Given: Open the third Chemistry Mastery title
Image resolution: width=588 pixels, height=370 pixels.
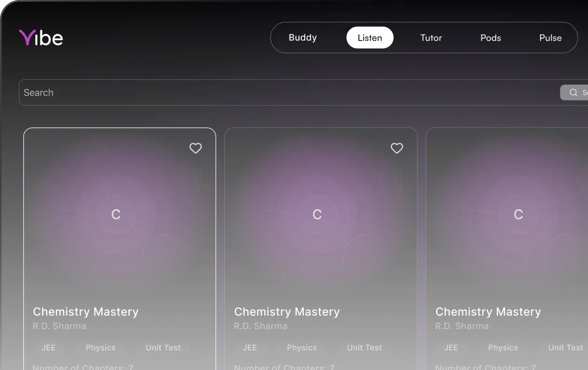Looking at the screenshot, I should coord(488,312).
